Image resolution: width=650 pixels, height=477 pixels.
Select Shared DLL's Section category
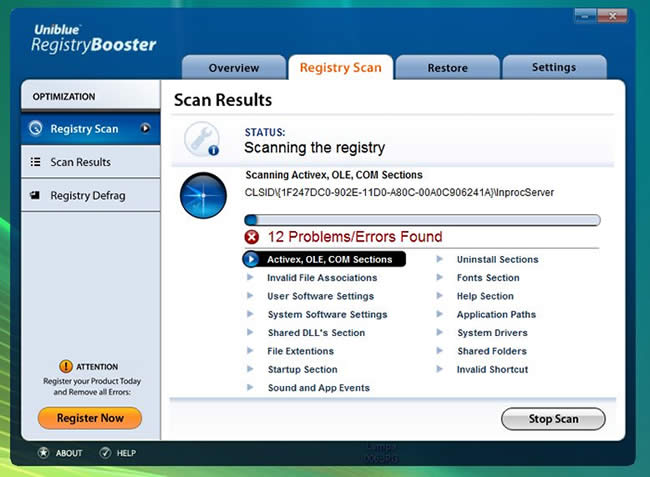click(x=316, y=333)
